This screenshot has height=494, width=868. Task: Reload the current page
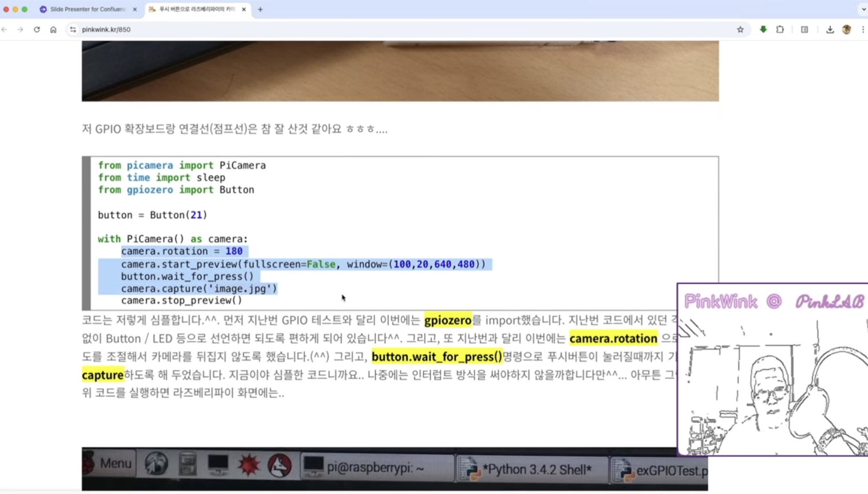click(37, 29)
